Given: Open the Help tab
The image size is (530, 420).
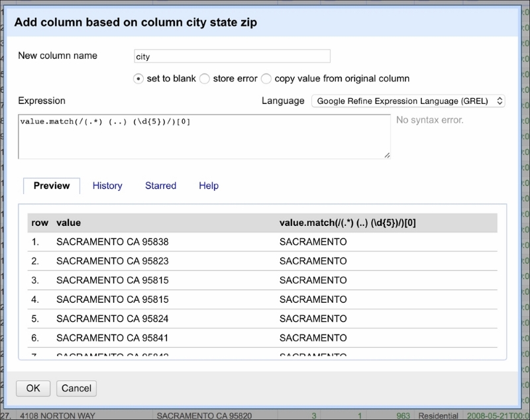Looking at the screenshot, I should pos(209,186).
